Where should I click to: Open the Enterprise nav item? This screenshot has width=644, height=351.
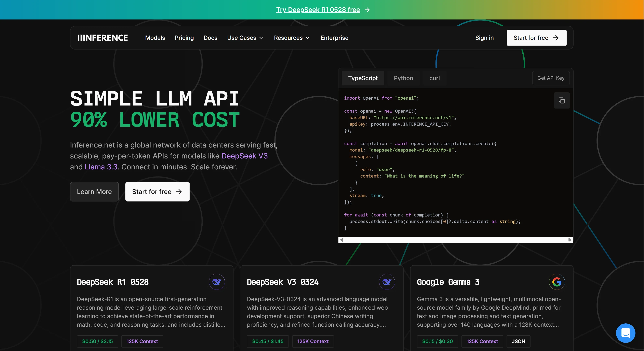click(x=335, y=38)
